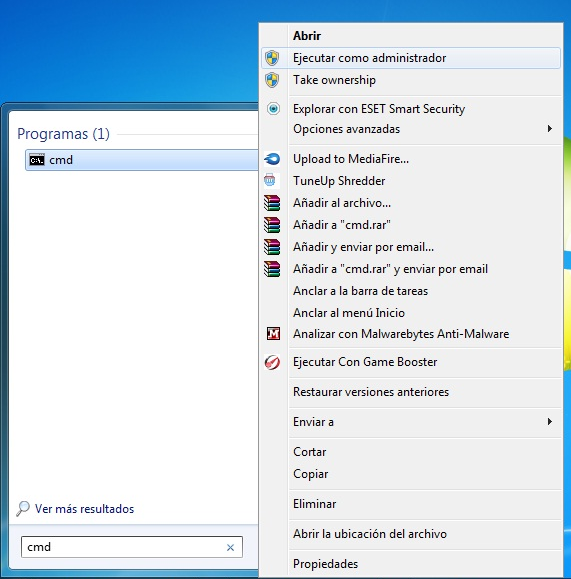The width and height of the screenshot is (571, 579).
Task: Select the cmd result under Programas
Action: [142, 160]
